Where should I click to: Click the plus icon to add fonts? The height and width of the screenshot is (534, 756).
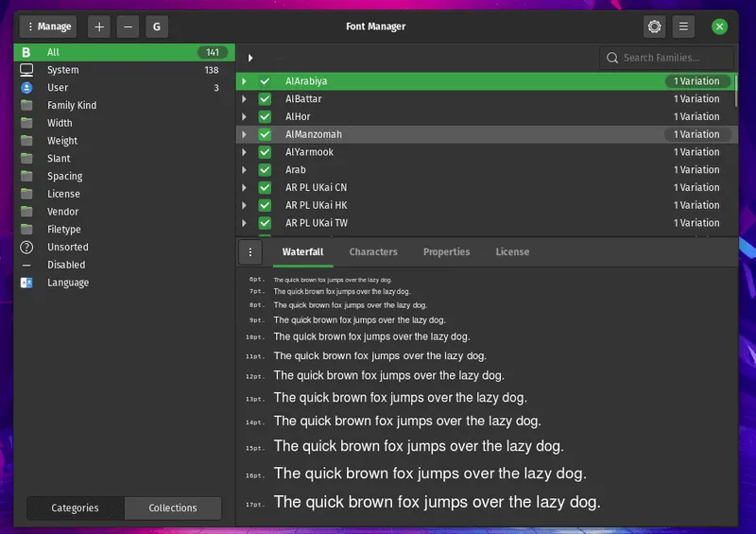pos(99,26)
